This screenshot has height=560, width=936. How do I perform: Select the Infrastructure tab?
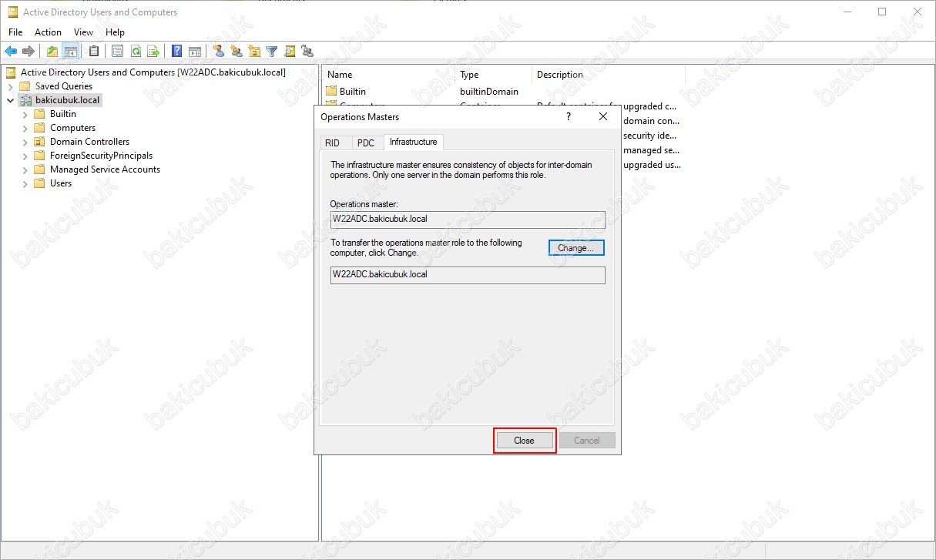(x=414, y=142)
